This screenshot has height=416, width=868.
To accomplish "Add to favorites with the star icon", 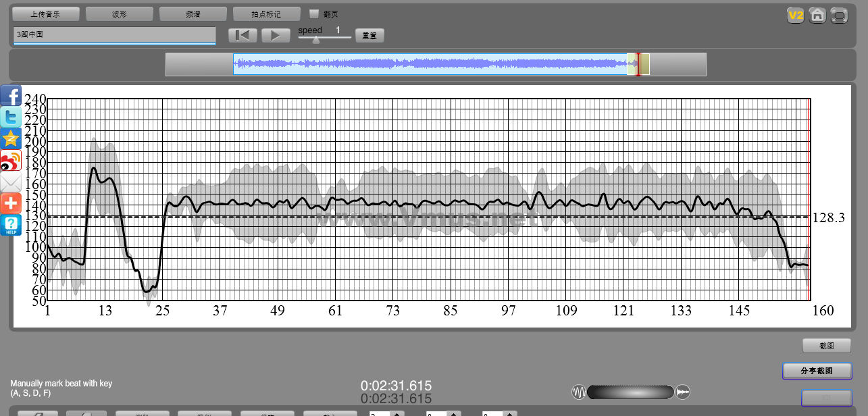I will point(11,138).
